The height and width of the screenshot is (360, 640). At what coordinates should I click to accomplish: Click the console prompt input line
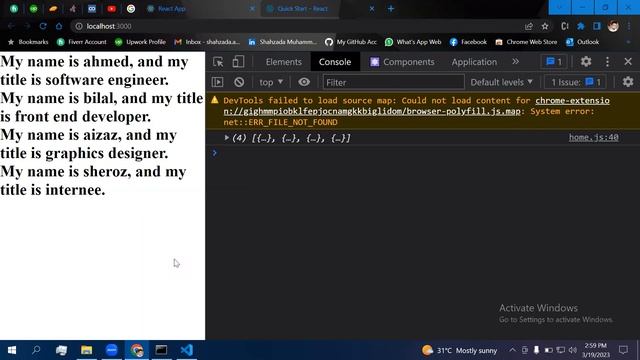422,153
